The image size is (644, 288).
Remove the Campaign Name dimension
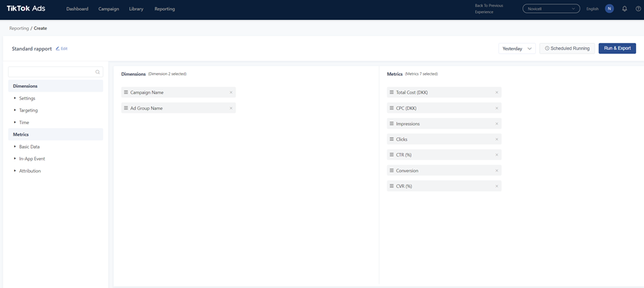(231, 92)
